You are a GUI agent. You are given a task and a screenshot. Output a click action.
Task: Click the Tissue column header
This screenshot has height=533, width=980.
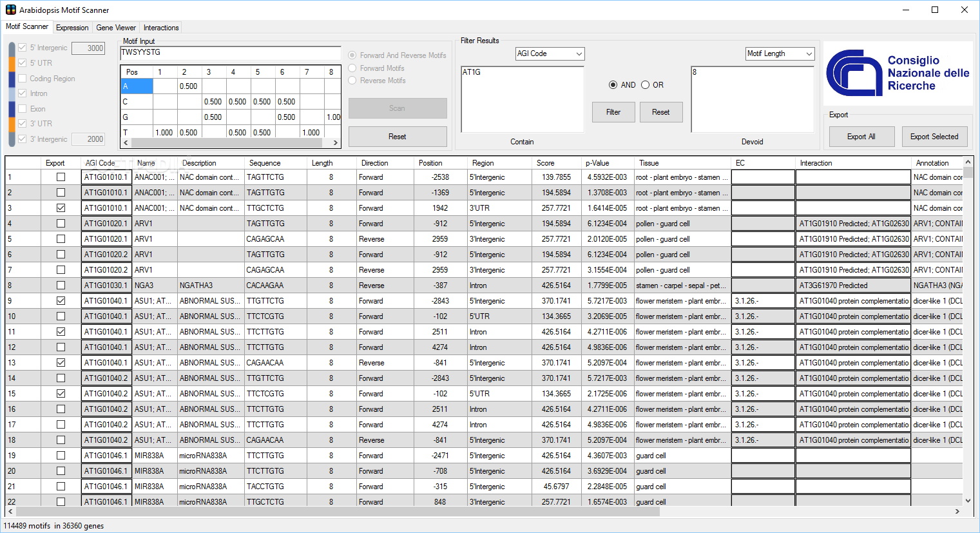click(x=682, y=163)
